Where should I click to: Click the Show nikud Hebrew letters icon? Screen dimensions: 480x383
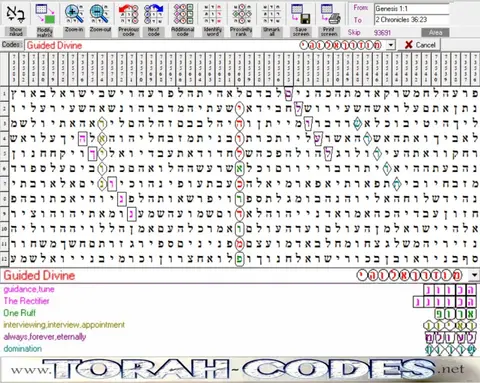[x=15, y=14]
